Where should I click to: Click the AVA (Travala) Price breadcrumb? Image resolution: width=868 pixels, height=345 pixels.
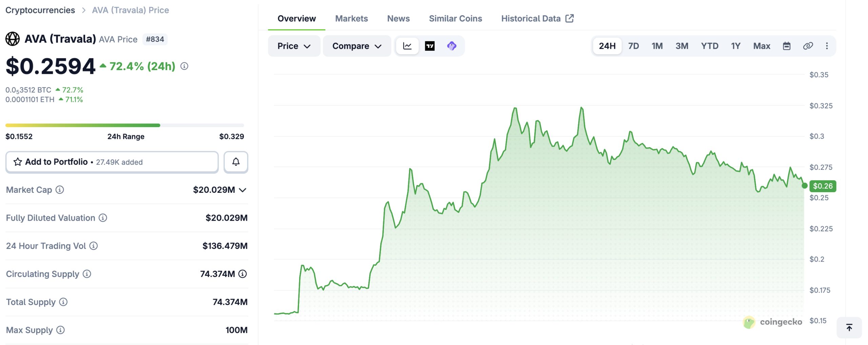pos(131,10)
